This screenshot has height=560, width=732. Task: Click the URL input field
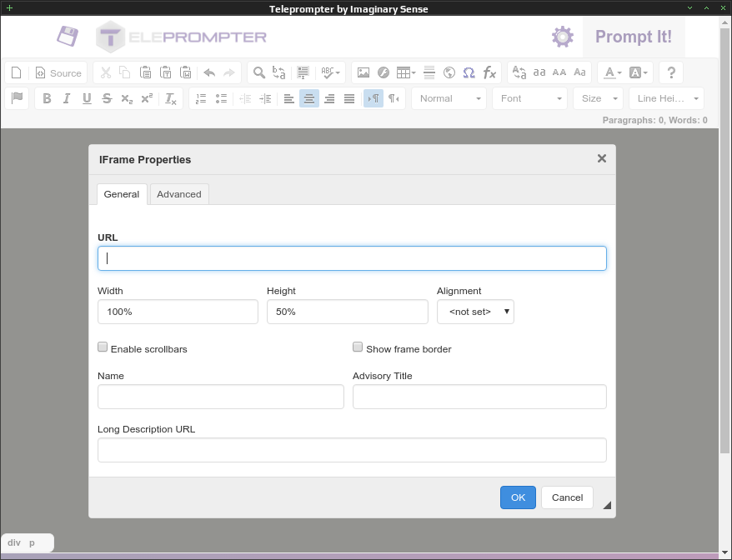coord(352,258)
